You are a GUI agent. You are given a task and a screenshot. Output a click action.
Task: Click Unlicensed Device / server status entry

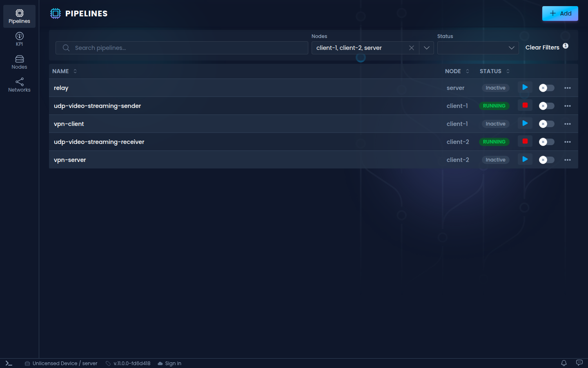pyautogui.click(x=61, y=364)
